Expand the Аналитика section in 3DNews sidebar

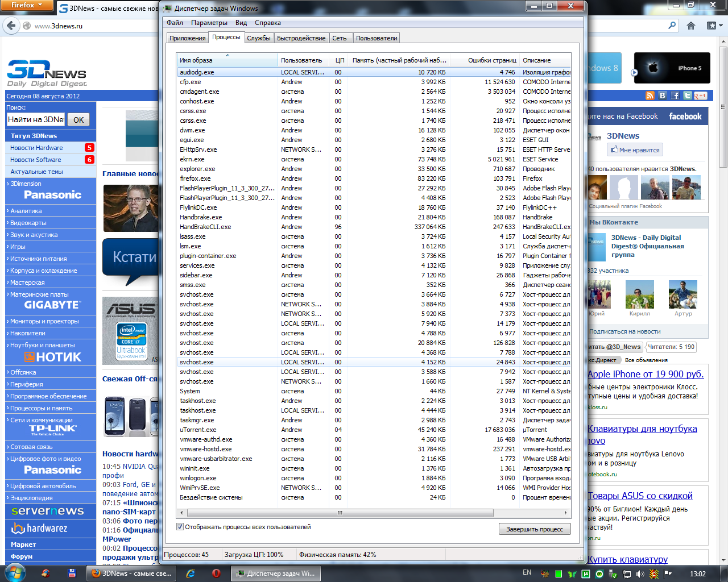coord(26,211)
